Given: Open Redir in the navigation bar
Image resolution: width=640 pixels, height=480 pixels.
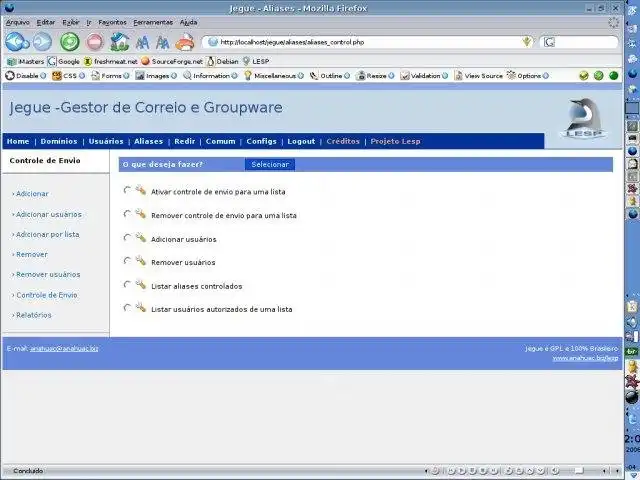Looking at the screenshot, I should pyautogui.click(x=184, y=141).
